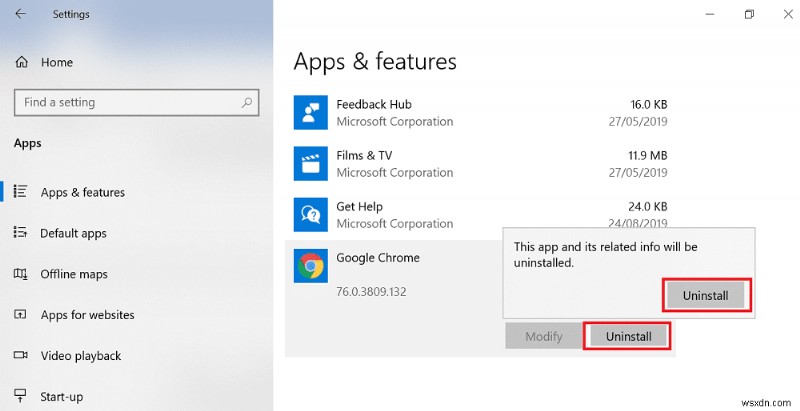This screenshot has height=411, width=800.
Task: Select Apps & features in the sidebar
Action: (x=83, y=192)
